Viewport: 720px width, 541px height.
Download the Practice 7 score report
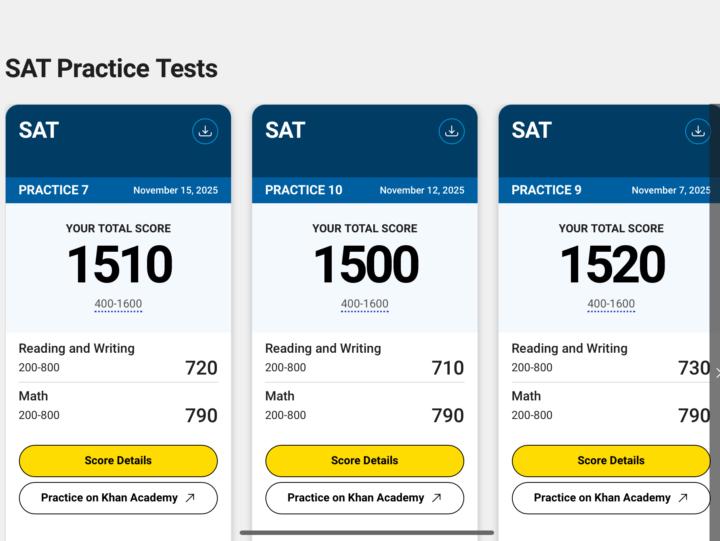[x=205, y=131]
